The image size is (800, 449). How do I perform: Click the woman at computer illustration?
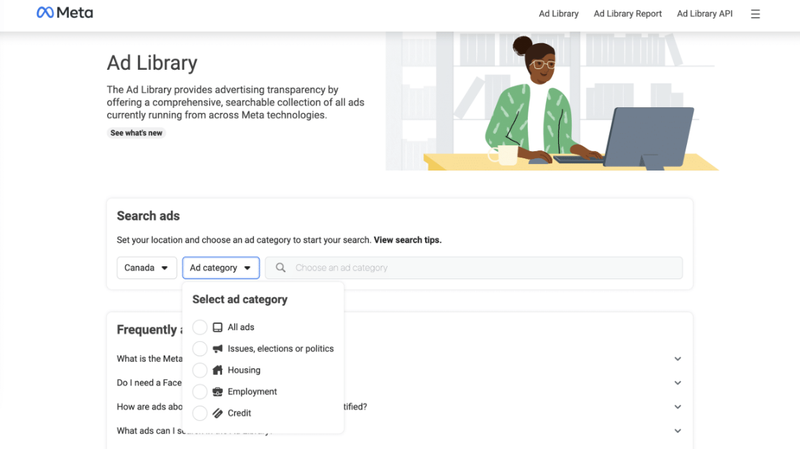tap(552, 101)
